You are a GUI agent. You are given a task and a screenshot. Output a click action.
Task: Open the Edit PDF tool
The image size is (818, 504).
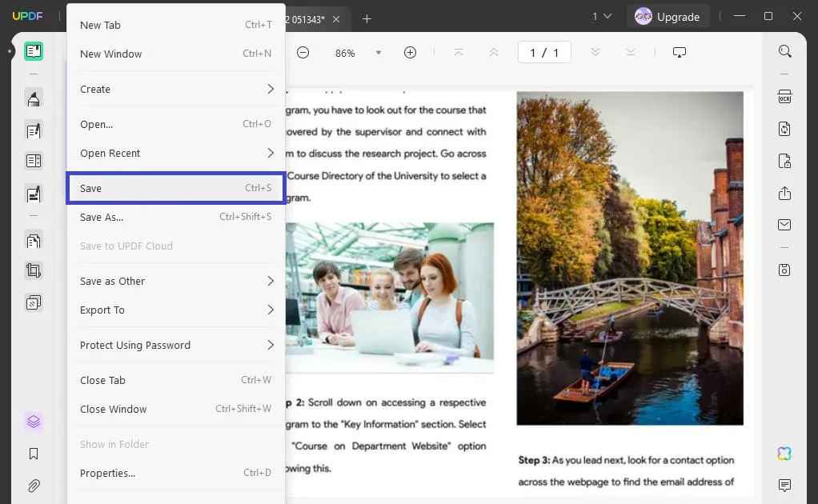[x=34, y=130]
